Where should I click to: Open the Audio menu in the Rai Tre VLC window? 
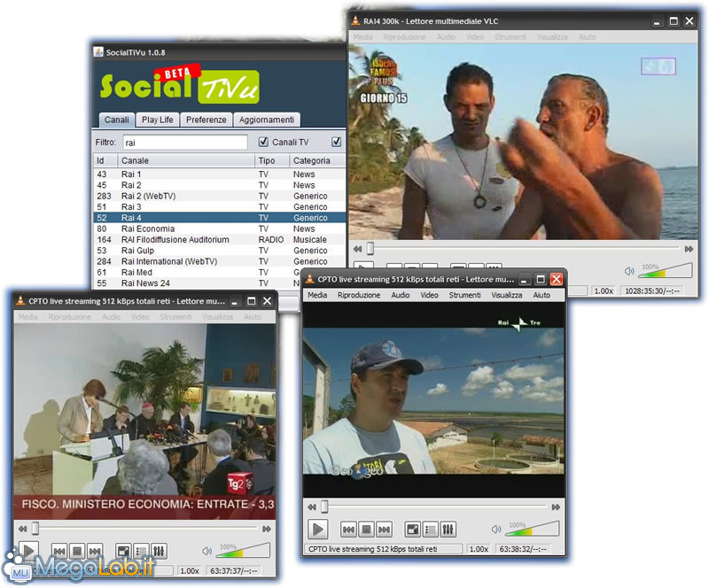[401, 295]
